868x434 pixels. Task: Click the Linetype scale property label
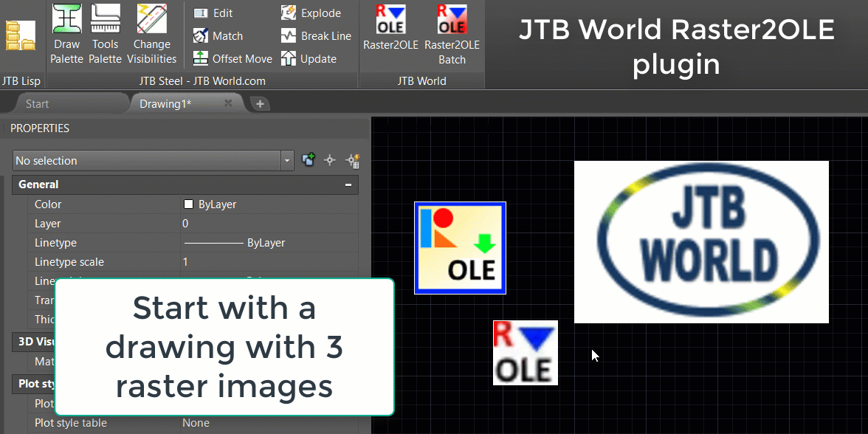[69, 262]
